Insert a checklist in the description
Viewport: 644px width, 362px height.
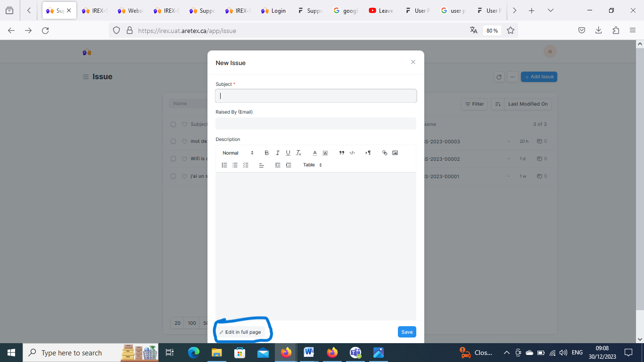[246, 165]
